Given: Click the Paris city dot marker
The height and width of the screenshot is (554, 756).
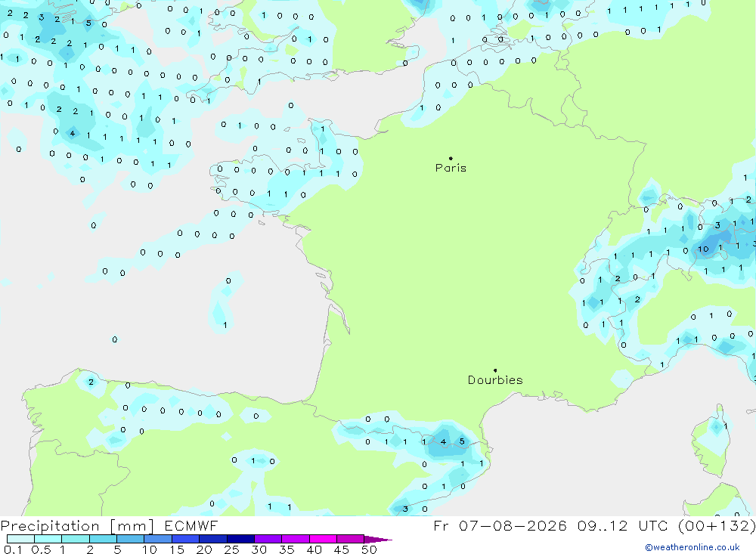Looking at the screenshot, I should click(451, 158).
